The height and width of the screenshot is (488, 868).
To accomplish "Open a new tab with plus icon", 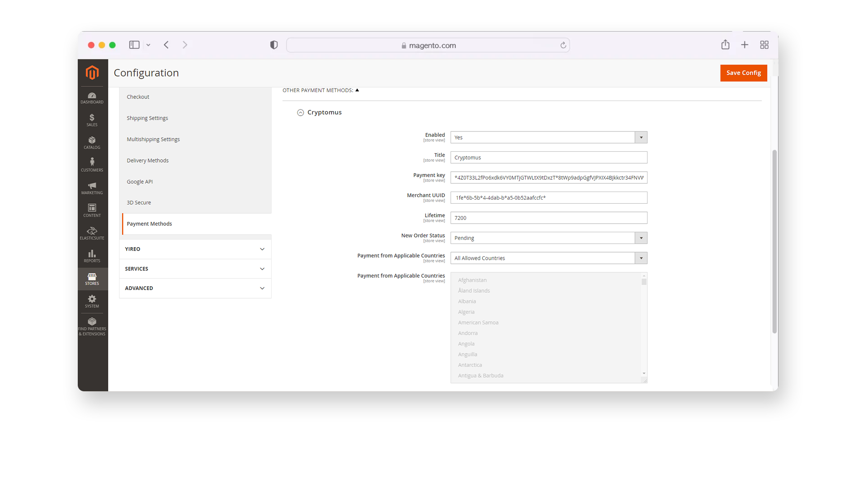I will click(745, 45).
